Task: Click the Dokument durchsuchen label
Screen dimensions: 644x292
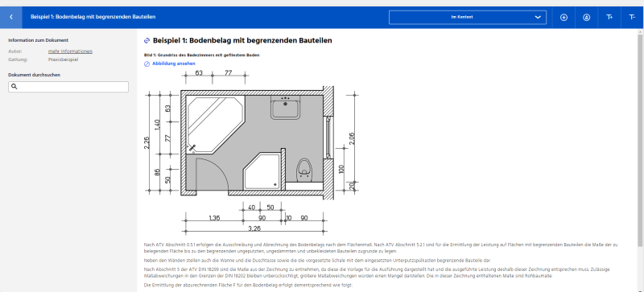Action: (35, 75)
